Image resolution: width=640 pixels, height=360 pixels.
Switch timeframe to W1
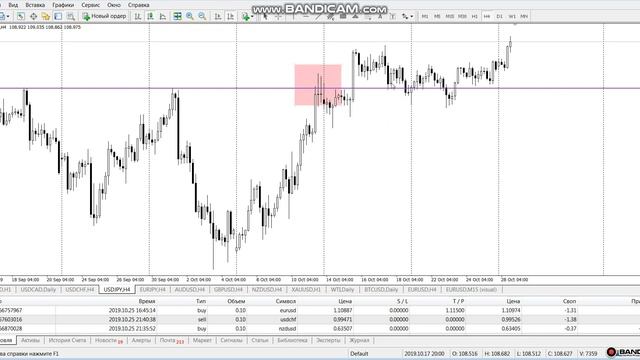tap(512, 16)
